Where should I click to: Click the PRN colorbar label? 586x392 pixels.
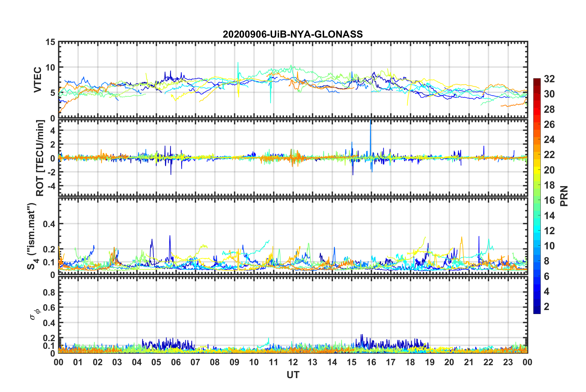pyautogui.click(x=564, y=196)
